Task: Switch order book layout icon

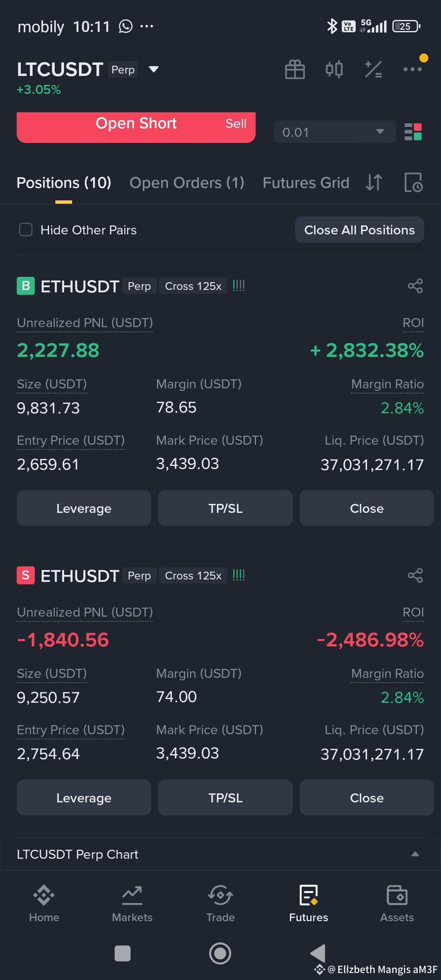Action: [x=413, y=132]
